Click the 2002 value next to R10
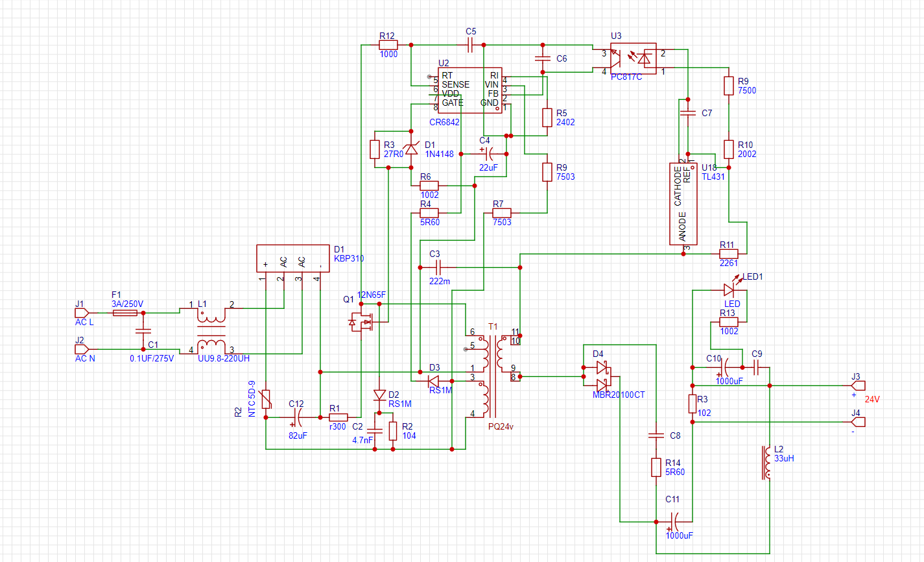Viewport: 924px width, 562px height. tap(747, 154)
